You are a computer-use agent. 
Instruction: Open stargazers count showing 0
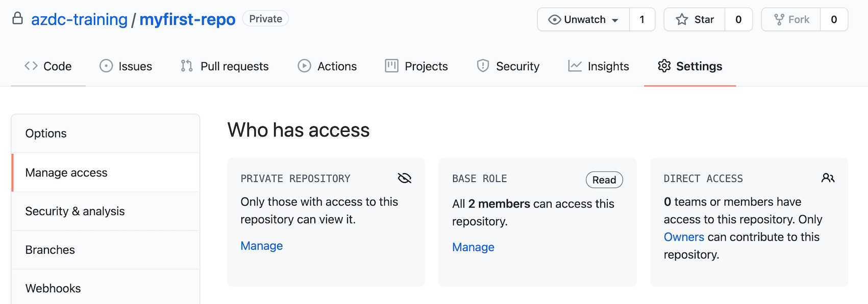pos(738,19)
